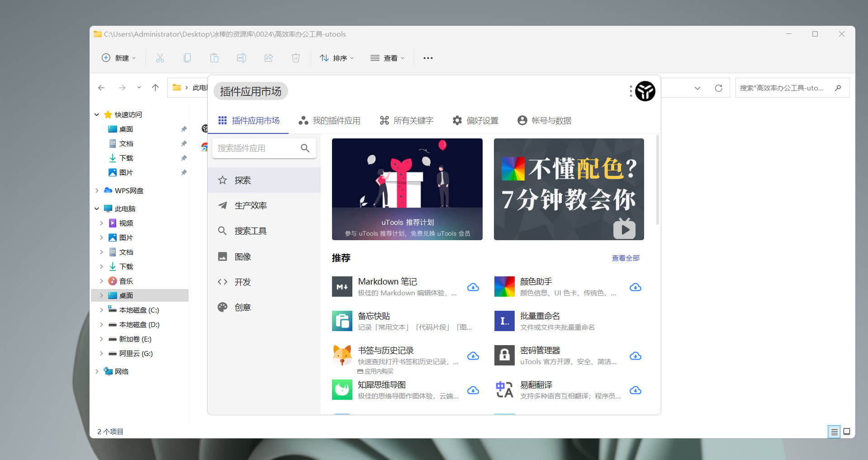The height and width of the screenshot is (460, 868).
Task: Click the search magnifier in plugin search box
Action: pyautogui.click(x=305, y=148)
